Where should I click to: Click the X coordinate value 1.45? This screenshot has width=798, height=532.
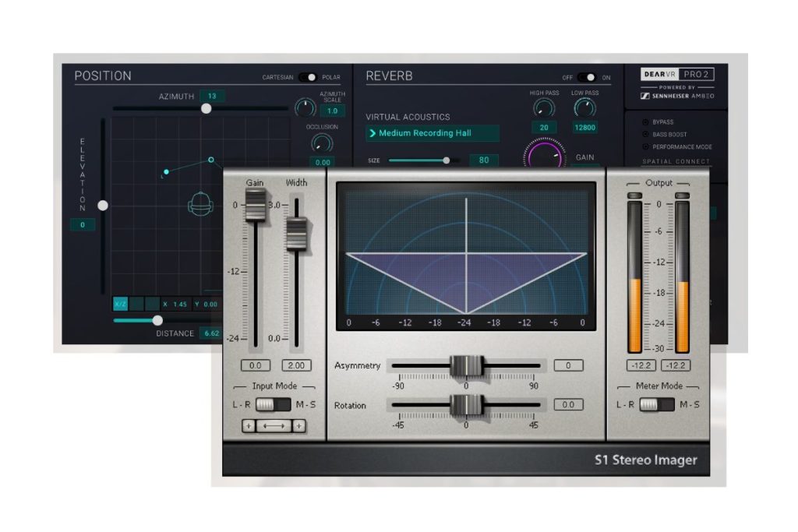pyautogui.click(x=180, y=304)
